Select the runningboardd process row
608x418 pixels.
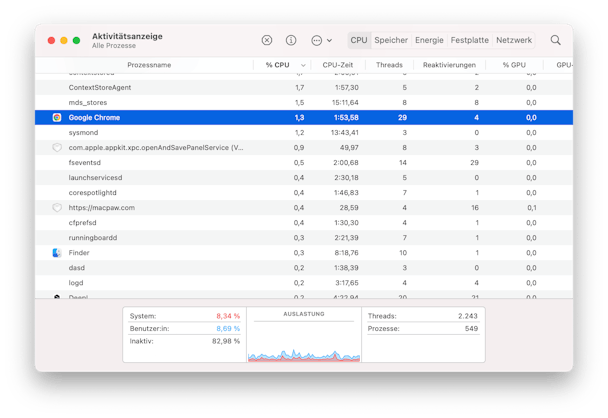click(304, 238)
